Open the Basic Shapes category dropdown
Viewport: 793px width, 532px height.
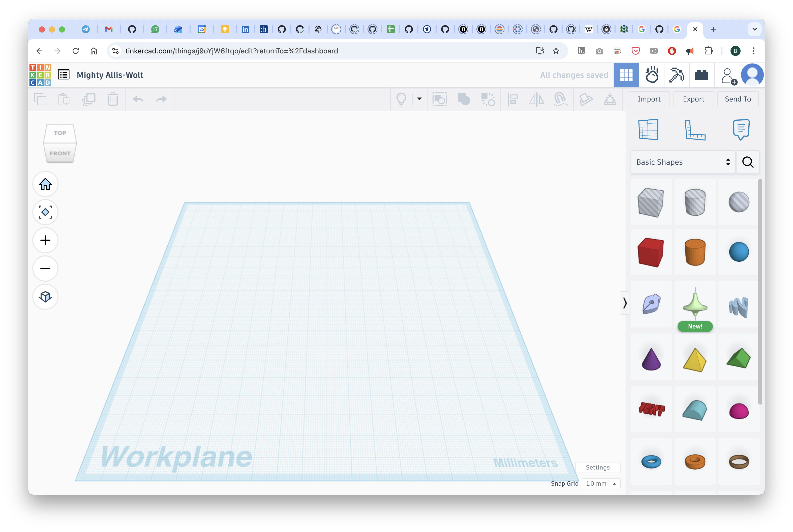pos(683,162)
